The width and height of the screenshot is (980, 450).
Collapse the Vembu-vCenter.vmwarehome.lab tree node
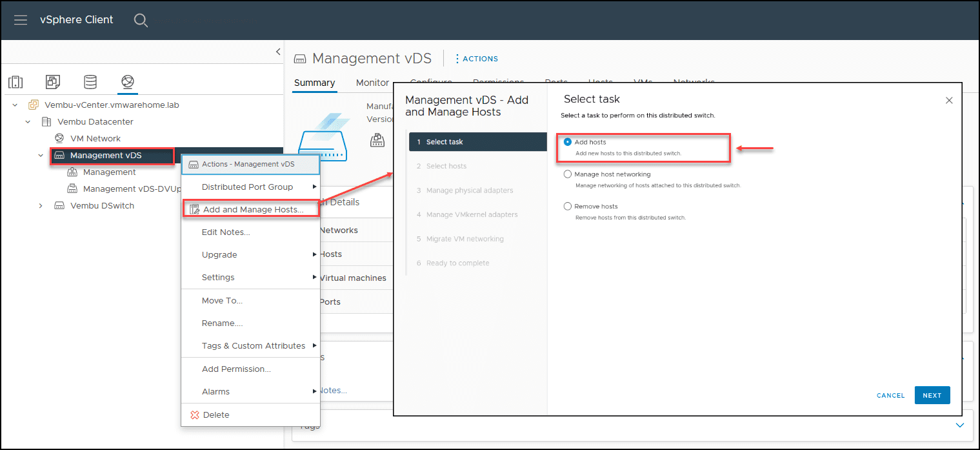click(15, 105)
